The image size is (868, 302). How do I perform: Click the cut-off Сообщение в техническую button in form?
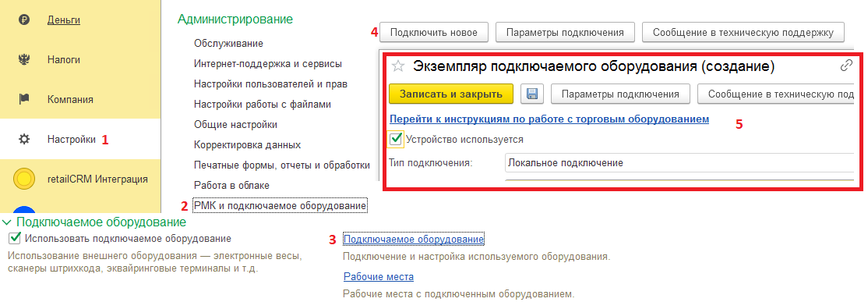pyautogui.click(x=775, y=94)
